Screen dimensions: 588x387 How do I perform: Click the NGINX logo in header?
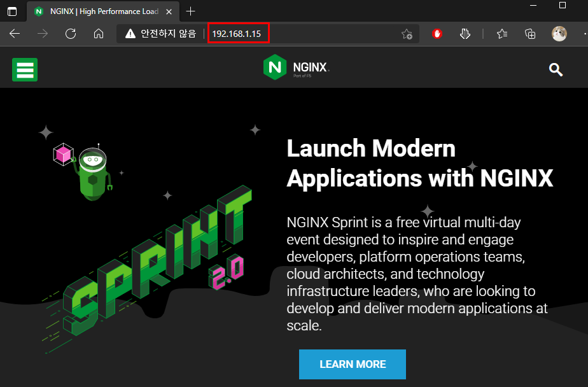[297, 67]
